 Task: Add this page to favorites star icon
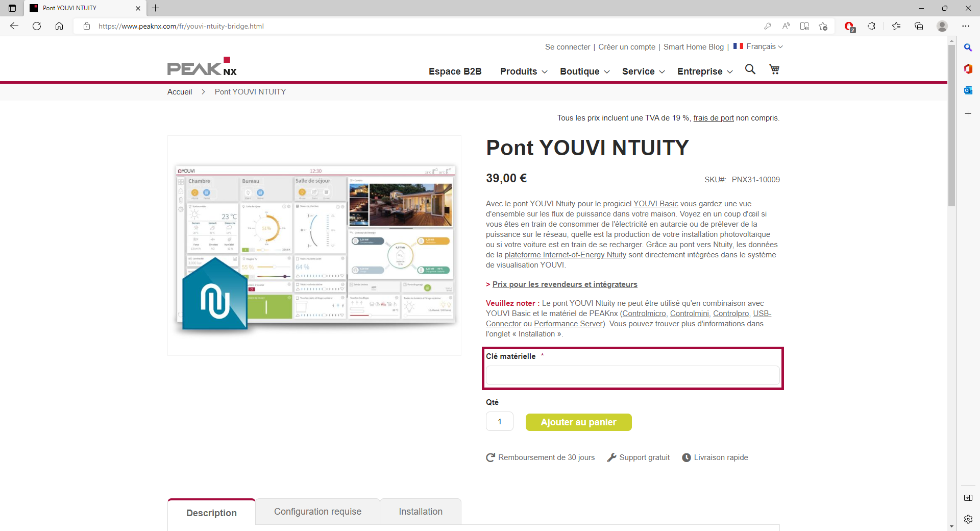click(x=823, y=26)
